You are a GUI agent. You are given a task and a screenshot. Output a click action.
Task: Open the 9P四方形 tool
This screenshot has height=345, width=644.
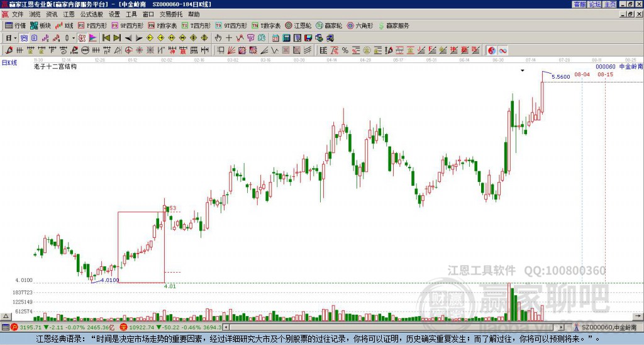click(127, 25)
